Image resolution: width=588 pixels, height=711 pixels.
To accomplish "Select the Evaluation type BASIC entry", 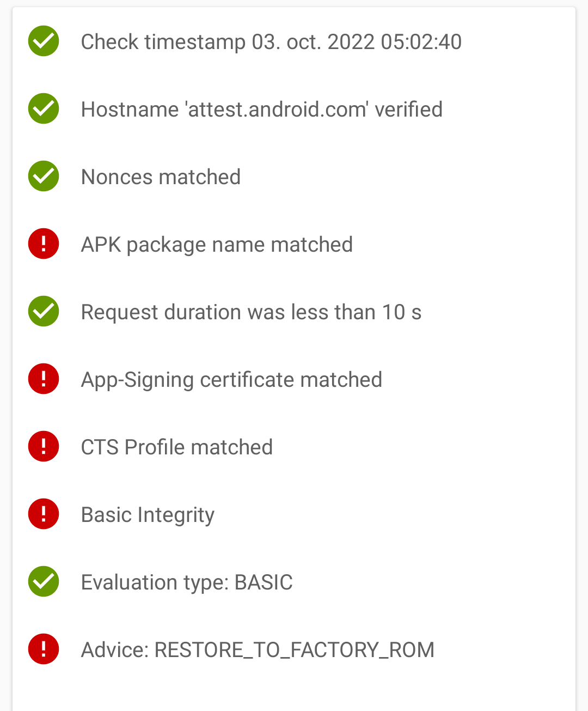I will pyautogui.click(x=187, y=581).
